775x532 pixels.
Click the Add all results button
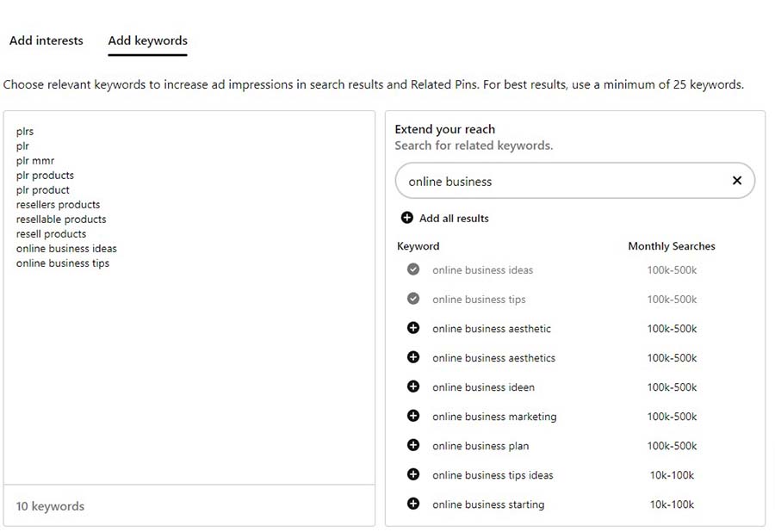tap(453, 218)
